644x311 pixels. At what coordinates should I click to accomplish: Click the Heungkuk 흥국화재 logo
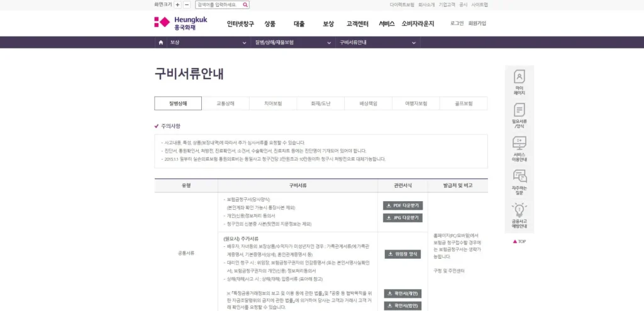pyautogui.click(x=180, y=23)
